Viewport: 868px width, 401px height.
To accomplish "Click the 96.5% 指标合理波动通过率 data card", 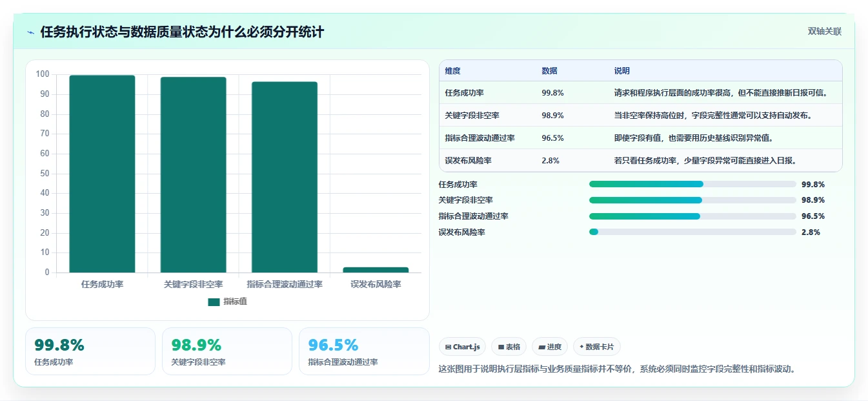I will coord(364,351).
